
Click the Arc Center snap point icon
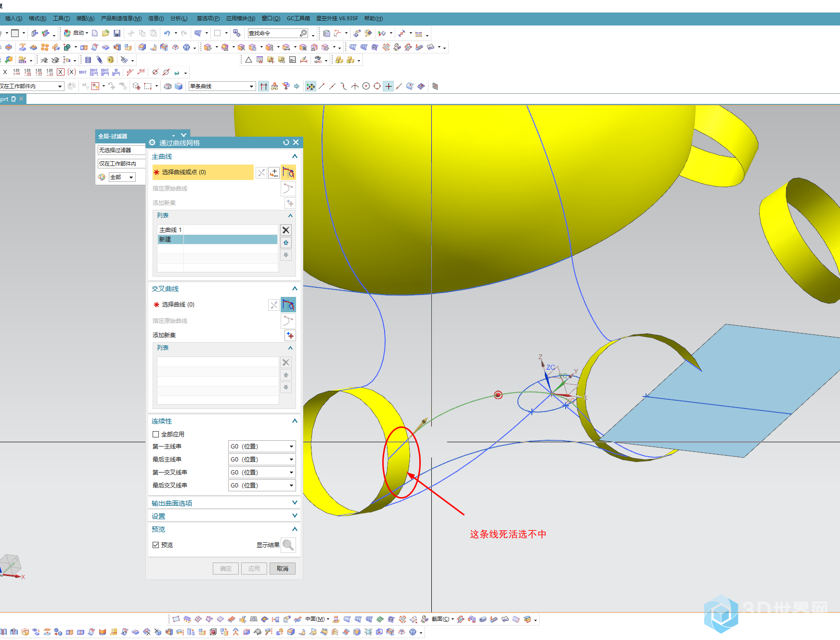click(366, 86)
